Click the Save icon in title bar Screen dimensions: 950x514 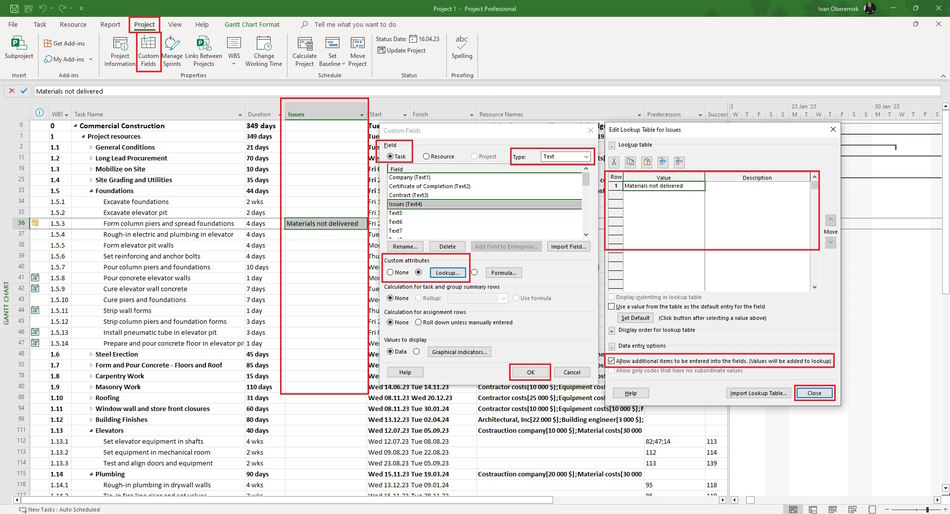[14, 8]
